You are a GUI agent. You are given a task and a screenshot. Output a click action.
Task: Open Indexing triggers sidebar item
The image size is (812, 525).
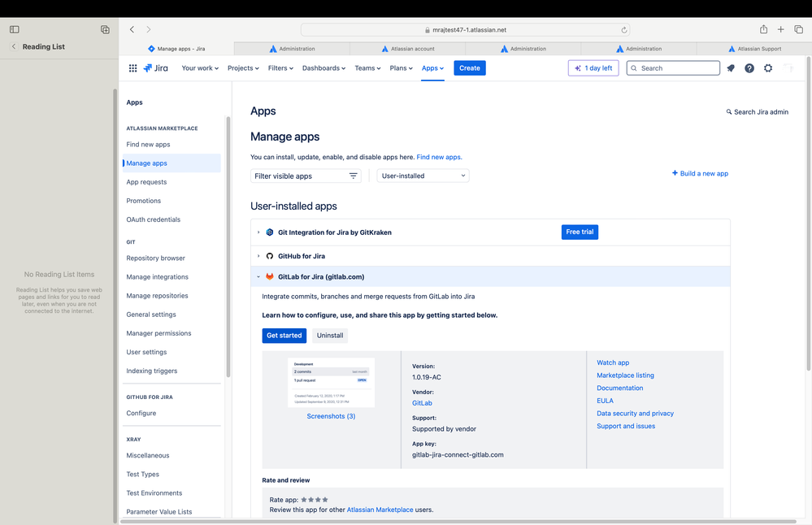[x=152, y=371]
